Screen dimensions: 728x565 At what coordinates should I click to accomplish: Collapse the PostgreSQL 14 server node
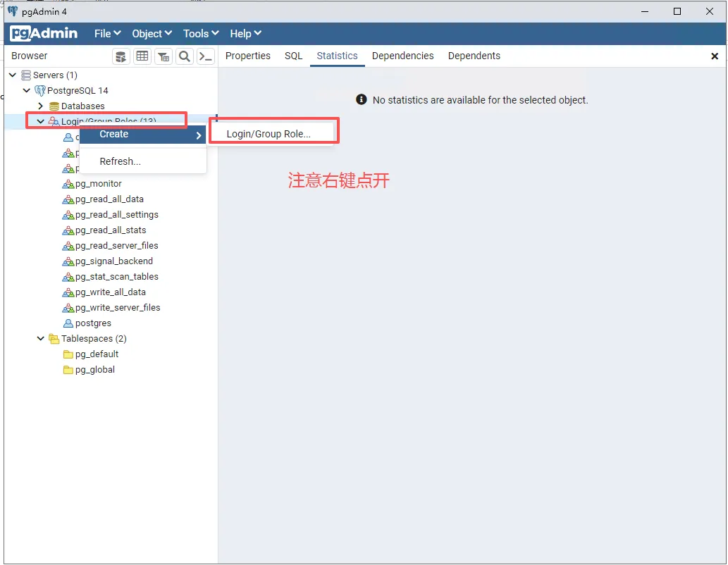coord(27,91)
